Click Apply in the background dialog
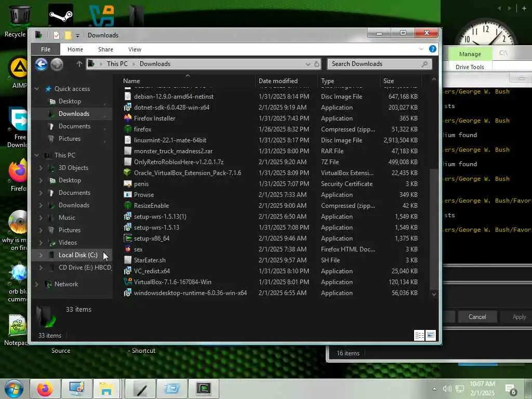Viewport: 532px width, 399px height. [x=519, y=316]
